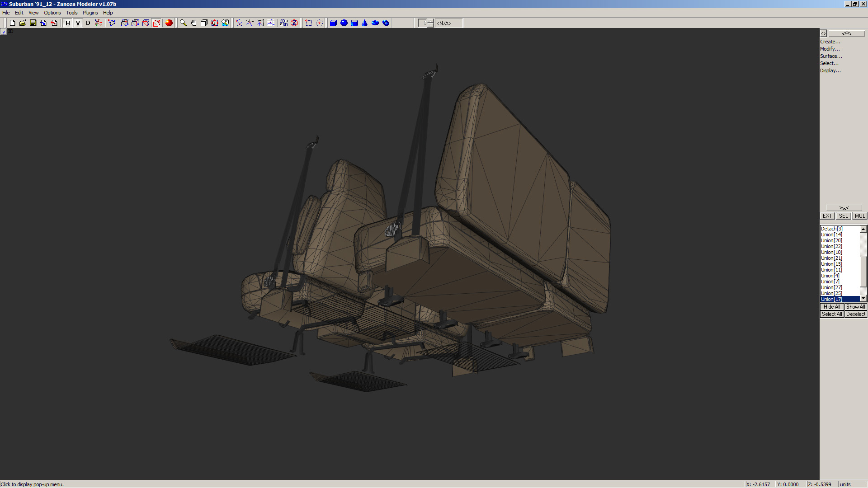Create a new file via toolbar
The width and height of the screenshot is (868, 488).
[12, 23]
